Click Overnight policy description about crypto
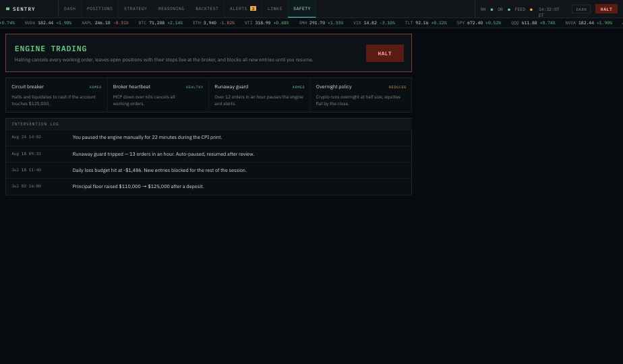This screenshot has height=364, width=623. (358, 100)
